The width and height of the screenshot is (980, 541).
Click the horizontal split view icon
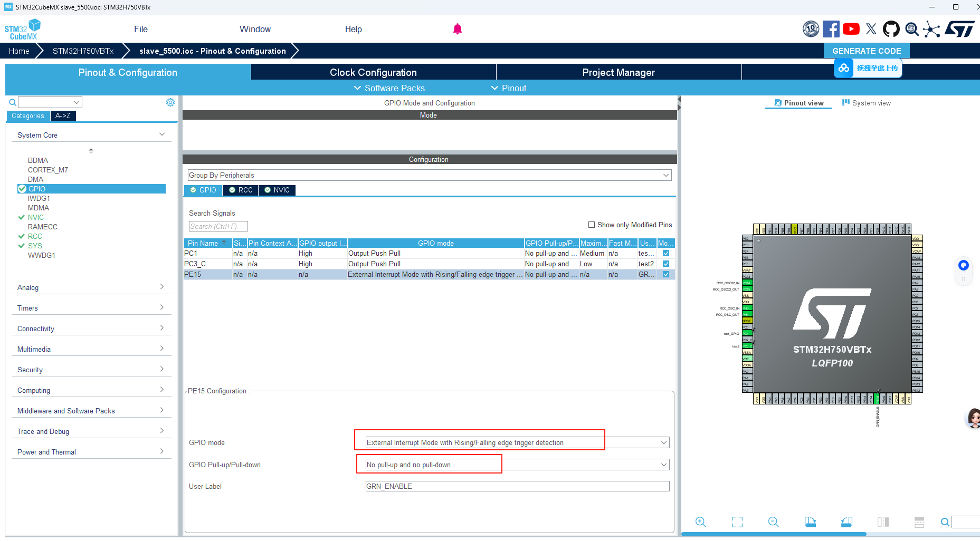[919, 521]
